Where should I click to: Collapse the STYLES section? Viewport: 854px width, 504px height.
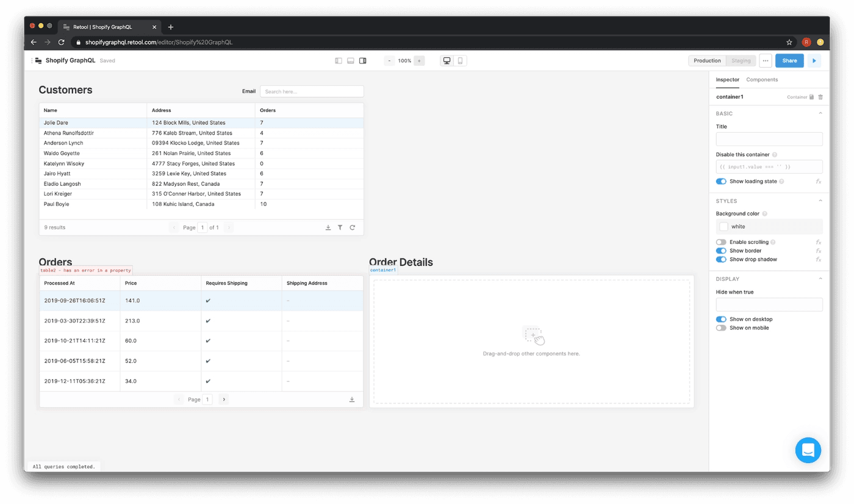click(x=820, y=201)
